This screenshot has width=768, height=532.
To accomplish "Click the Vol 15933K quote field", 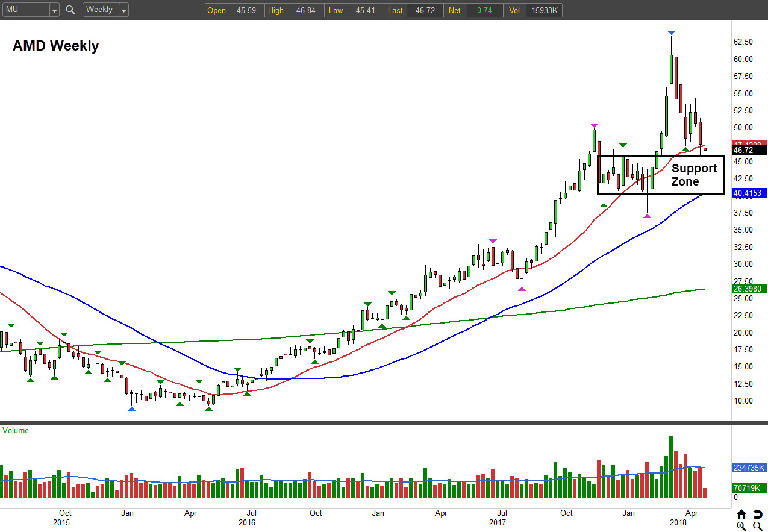I will (533, 10).
